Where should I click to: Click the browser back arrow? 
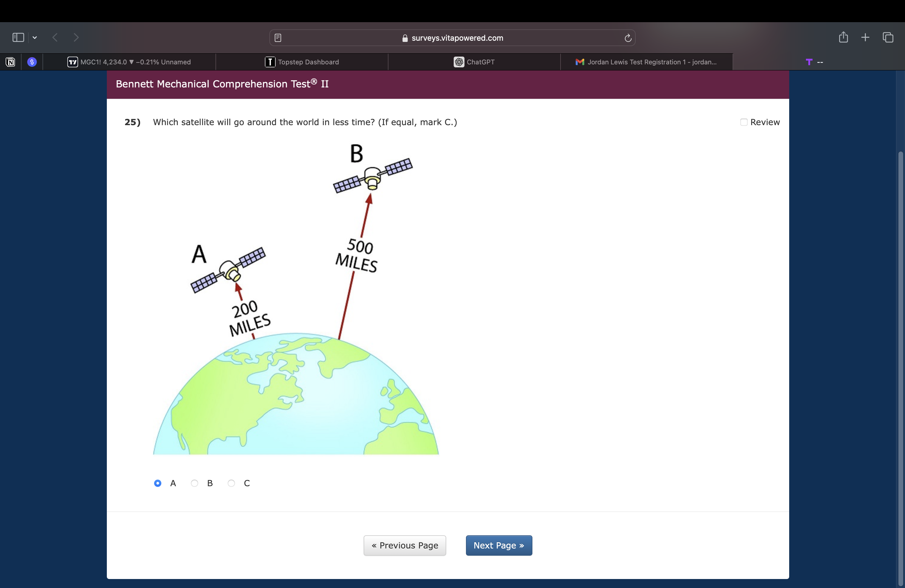pos(55,37)
